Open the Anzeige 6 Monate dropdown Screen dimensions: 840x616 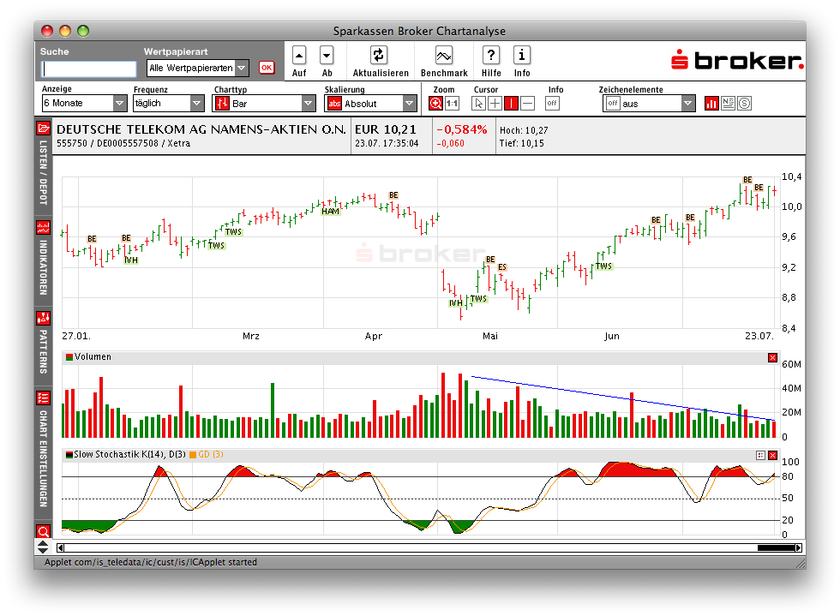pyautogui.click(x=85, y=104)
